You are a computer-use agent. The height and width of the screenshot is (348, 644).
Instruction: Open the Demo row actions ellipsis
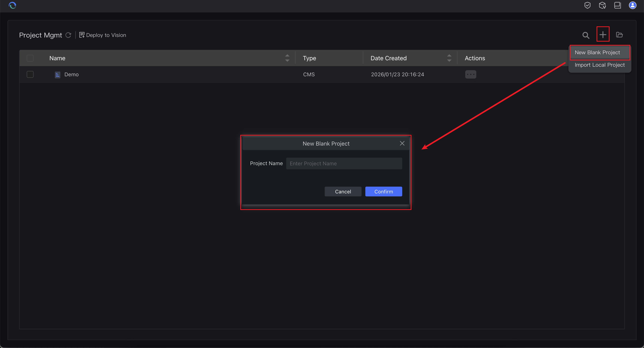(x=471, y=75)
